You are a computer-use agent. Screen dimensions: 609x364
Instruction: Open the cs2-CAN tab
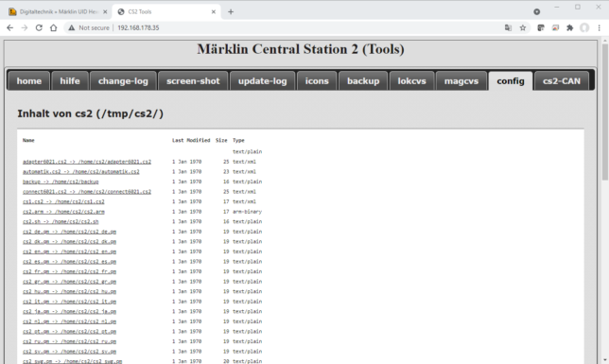tap(562, 80)
